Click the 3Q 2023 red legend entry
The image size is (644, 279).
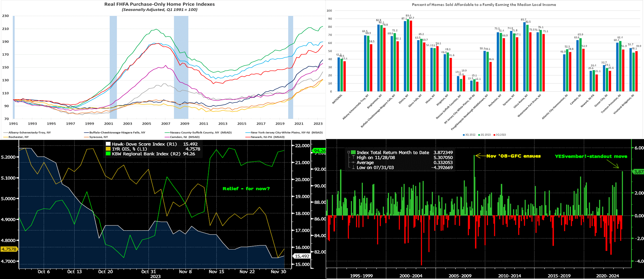(x=499, y=135)
